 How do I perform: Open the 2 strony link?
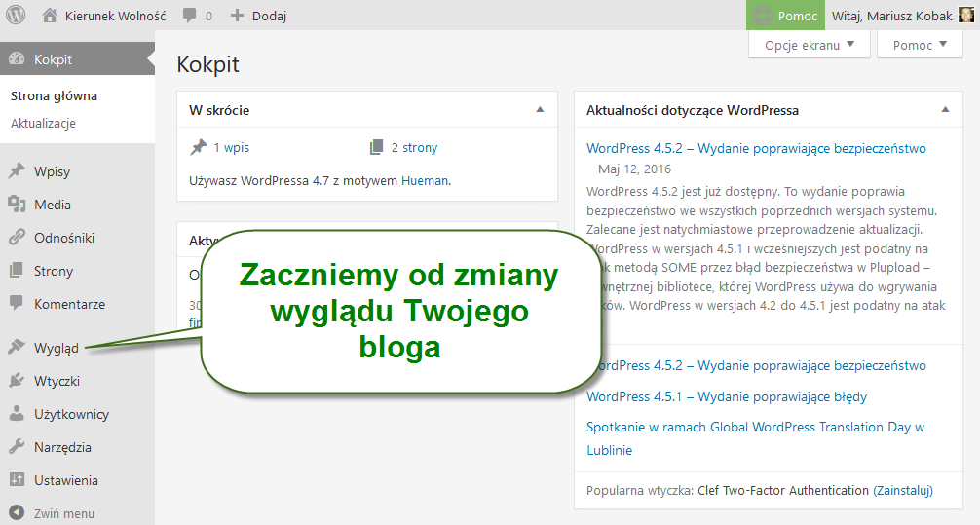coord(414,147)
